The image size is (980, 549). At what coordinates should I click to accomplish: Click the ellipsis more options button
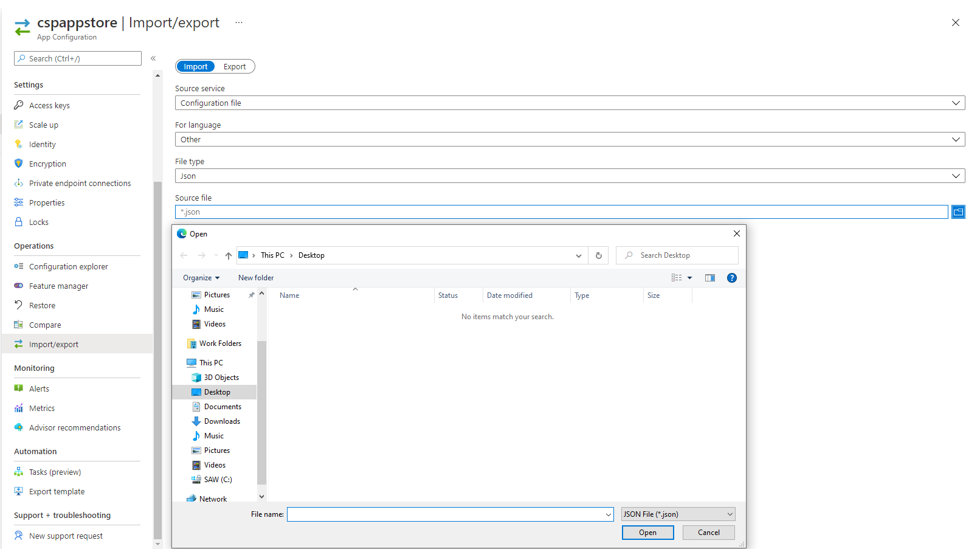(x=239, y=22)
